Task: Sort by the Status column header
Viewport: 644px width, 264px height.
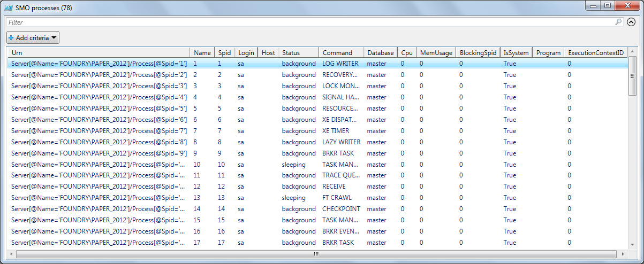Action: 298,52
